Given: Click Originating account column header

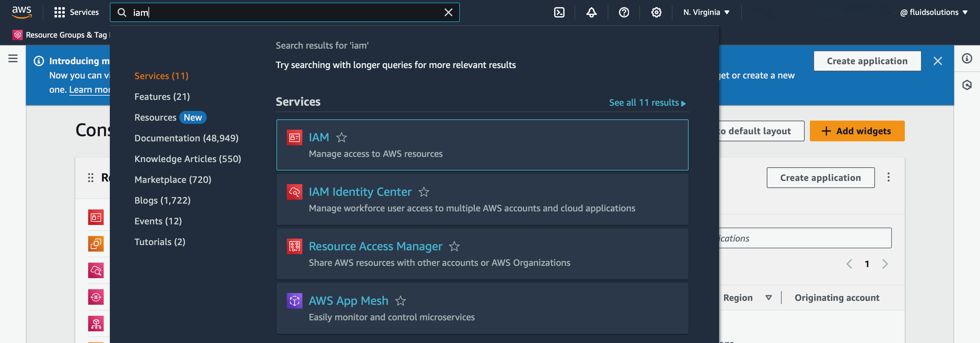Looking at the screenshot, I should click(x=836, y=298).
